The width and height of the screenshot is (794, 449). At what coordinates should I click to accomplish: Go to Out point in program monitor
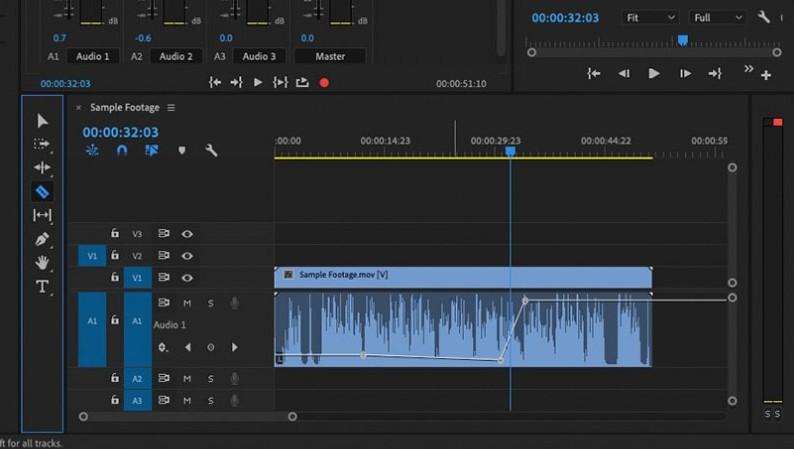pos(714,74)
